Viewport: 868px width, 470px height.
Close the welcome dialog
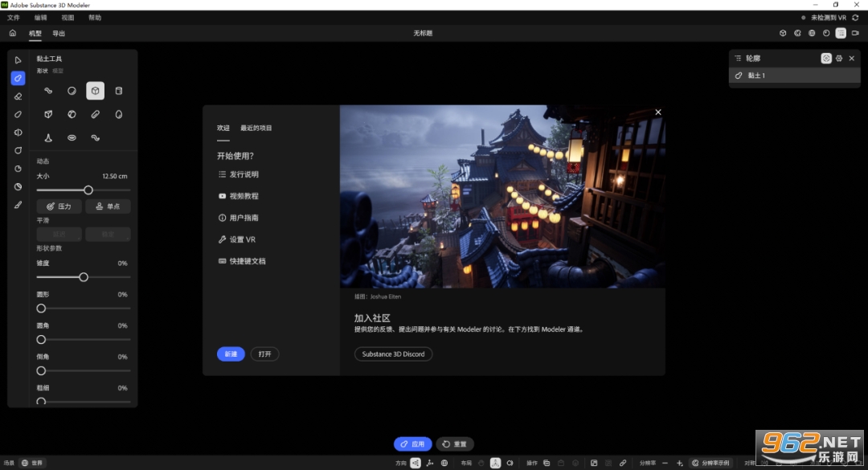(x=658, y=112)
